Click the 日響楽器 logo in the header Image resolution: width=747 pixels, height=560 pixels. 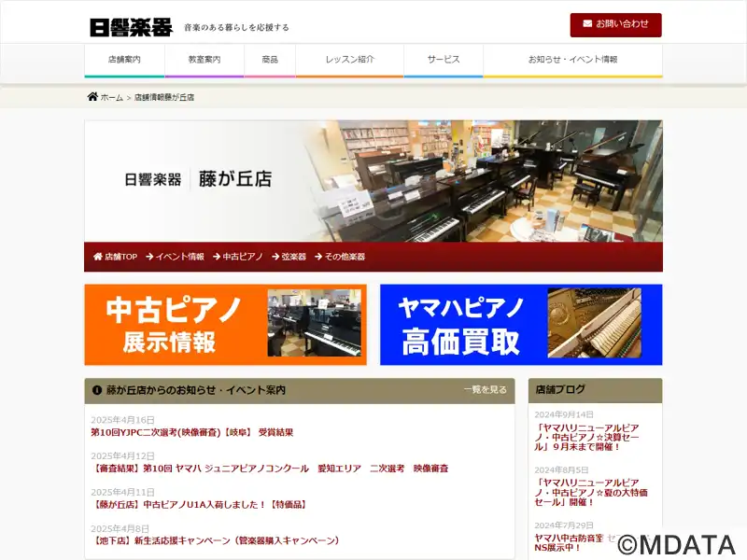[131, 27]
